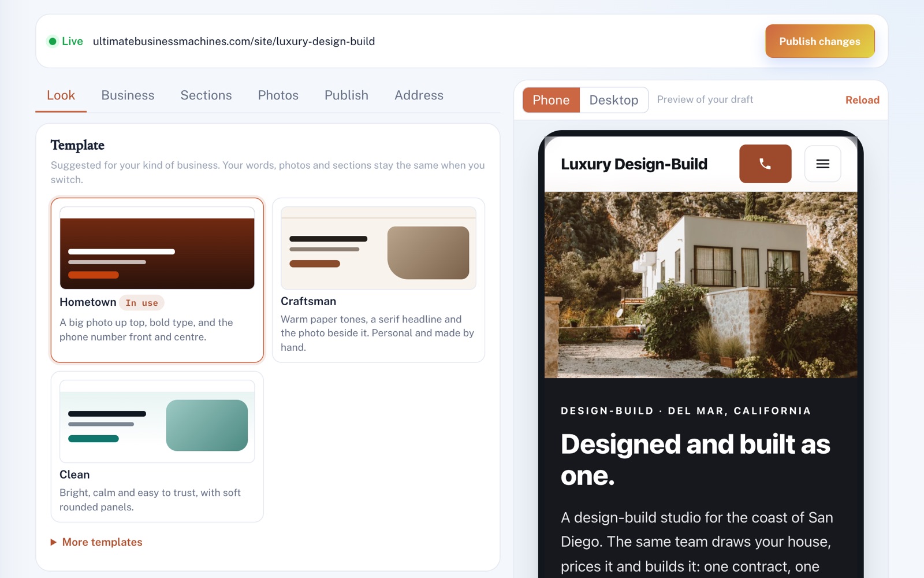Expand the More templates disclosure
Image resolution: width=924 pixels, height=578 pixels.
pos(96,542)
